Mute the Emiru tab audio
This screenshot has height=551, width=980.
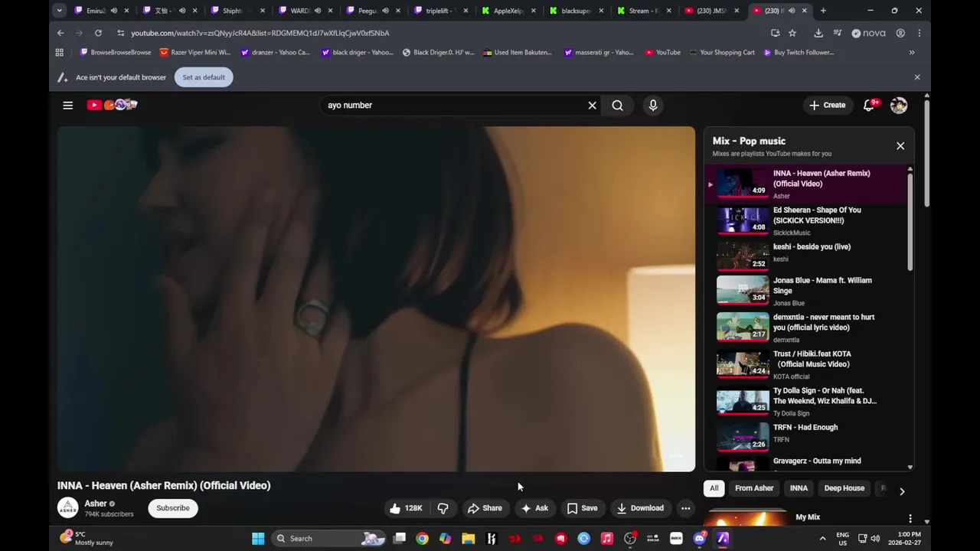click(x=114, y=11)
